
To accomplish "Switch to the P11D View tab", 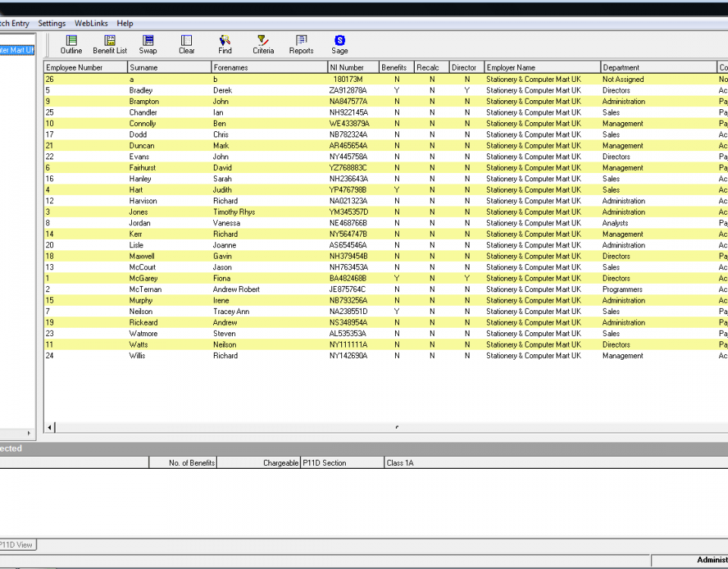I will (17, 545).
